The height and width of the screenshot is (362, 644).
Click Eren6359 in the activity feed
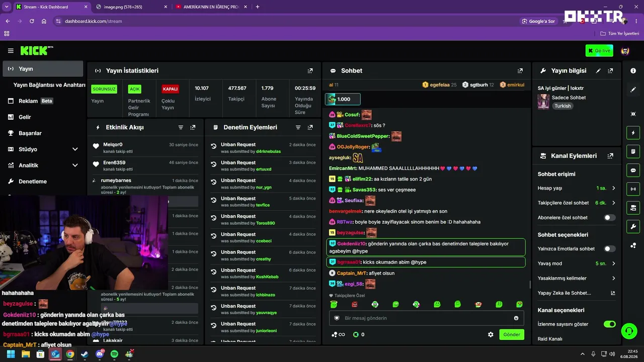[x=114, y=163]
